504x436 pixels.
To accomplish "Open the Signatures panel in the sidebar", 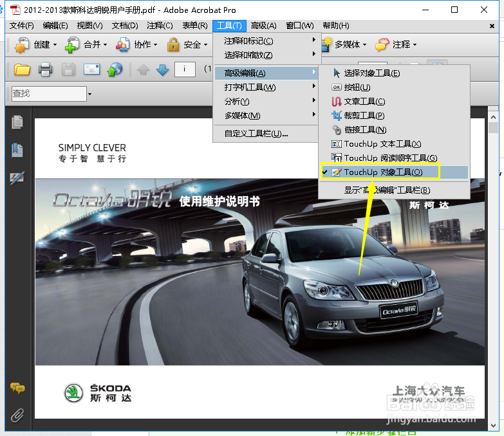I will [x=17, y=178].
